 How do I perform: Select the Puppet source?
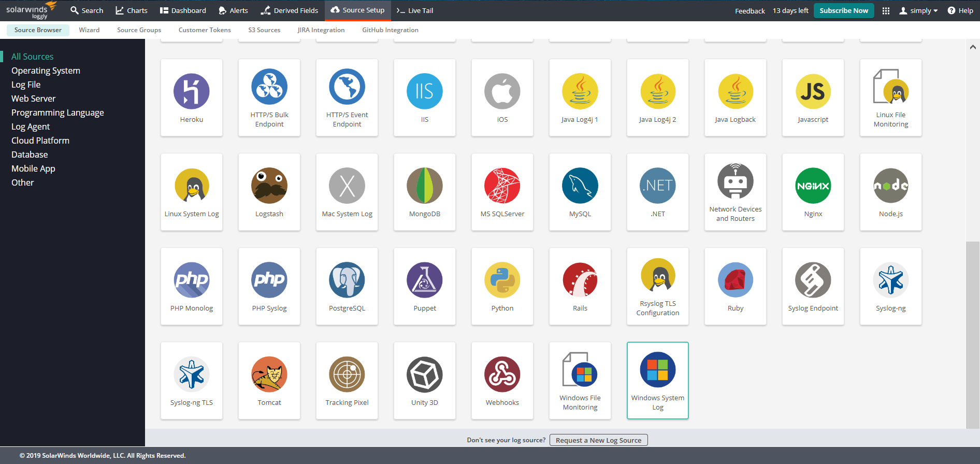click(x=425, y=286)
